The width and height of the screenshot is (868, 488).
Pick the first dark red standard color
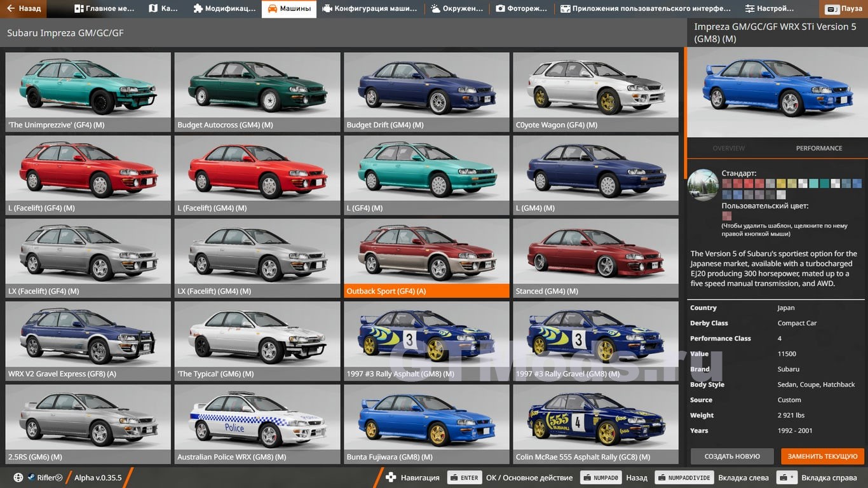[726, 184]
